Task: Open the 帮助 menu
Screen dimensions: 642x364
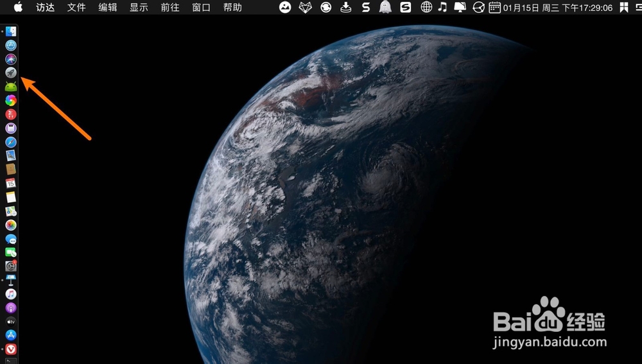Action: click(x=232, y=7)
